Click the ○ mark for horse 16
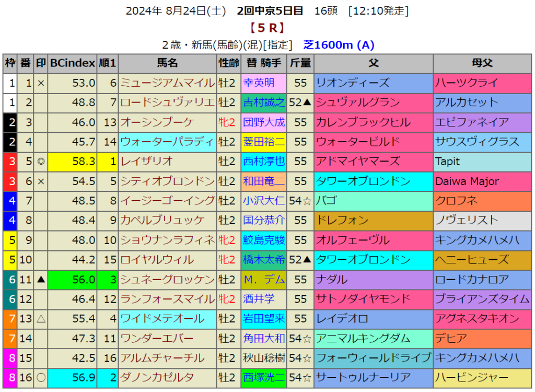The width and height of the screenshot is (535, 392). pyautogui.click(x=41, y=378)
